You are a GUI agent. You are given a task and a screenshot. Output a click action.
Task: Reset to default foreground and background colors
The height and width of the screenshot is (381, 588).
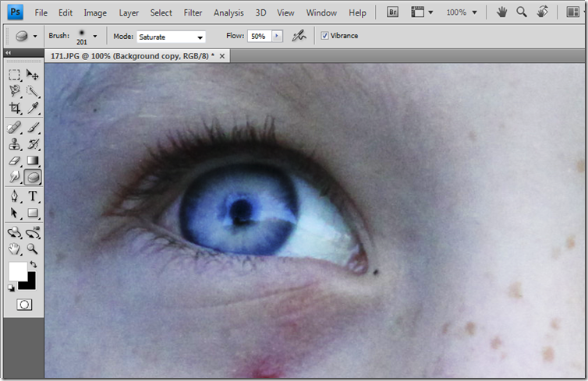coord(11,288)
